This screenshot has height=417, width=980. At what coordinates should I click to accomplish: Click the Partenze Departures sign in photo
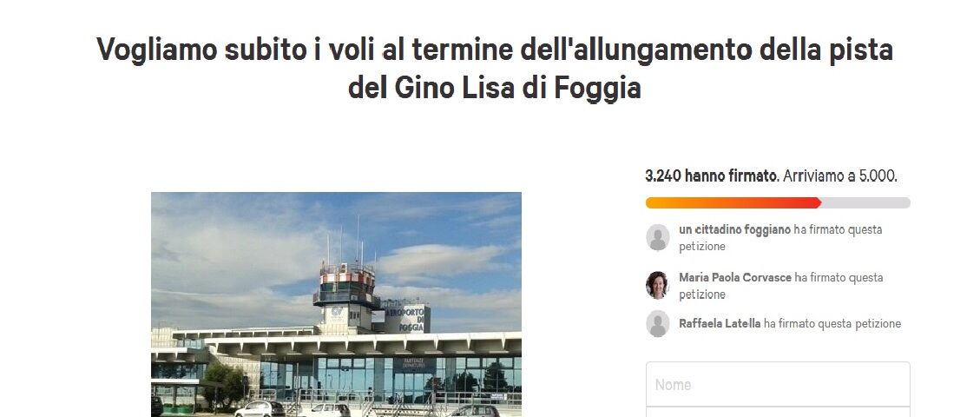coord(414,365)
